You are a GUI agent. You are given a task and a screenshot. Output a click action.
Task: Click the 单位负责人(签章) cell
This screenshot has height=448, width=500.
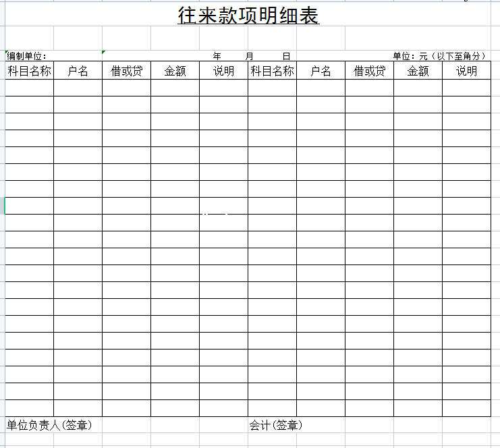pos(49,425)
